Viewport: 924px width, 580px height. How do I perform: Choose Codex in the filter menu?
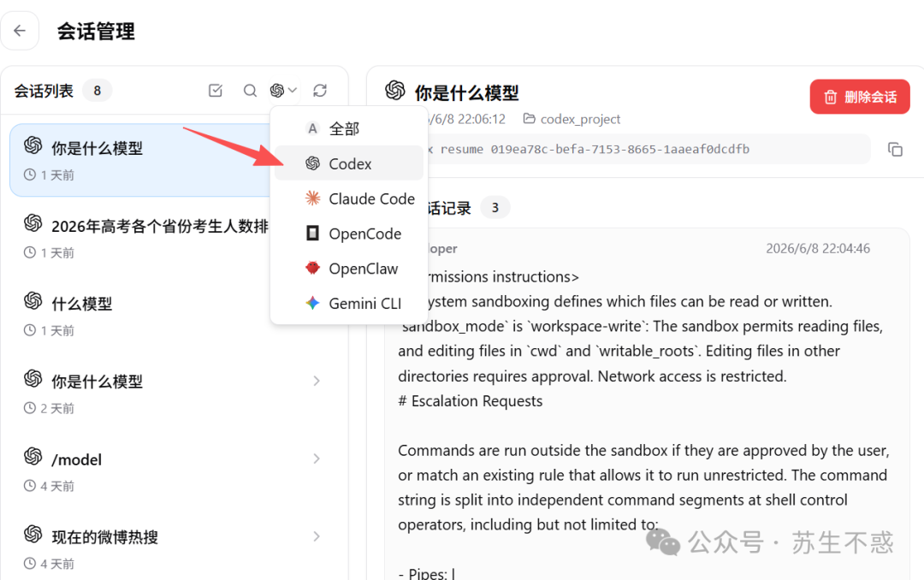(x=349, y=163)
